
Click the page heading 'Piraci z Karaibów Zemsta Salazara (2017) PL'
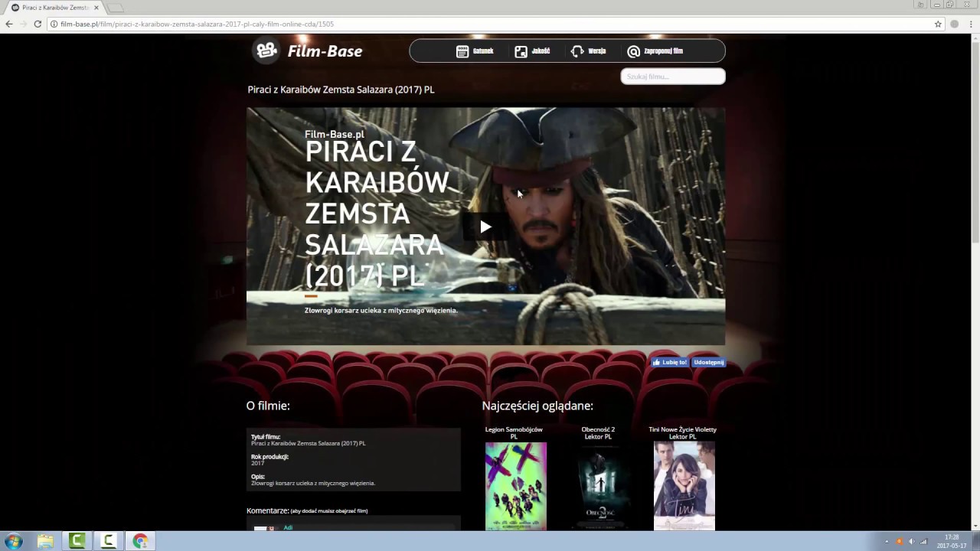[x=341, y=90]
